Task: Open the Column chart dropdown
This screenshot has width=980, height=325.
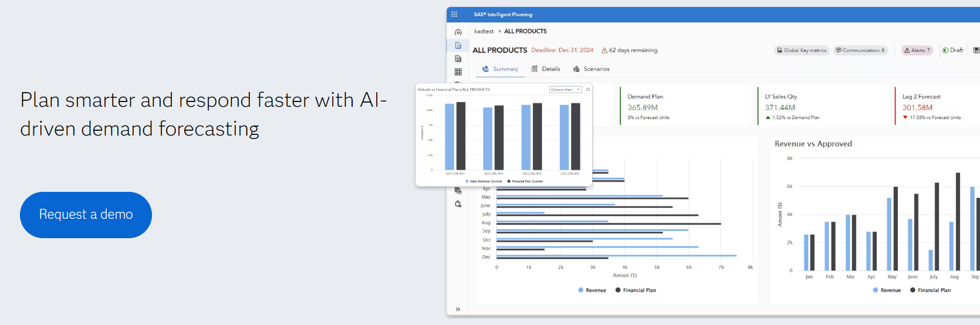Action: click(x=565, y=90)
